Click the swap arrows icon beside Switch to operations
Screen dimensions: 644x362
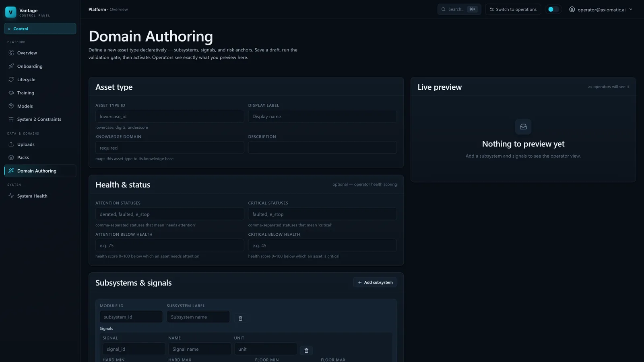(492, 9)
